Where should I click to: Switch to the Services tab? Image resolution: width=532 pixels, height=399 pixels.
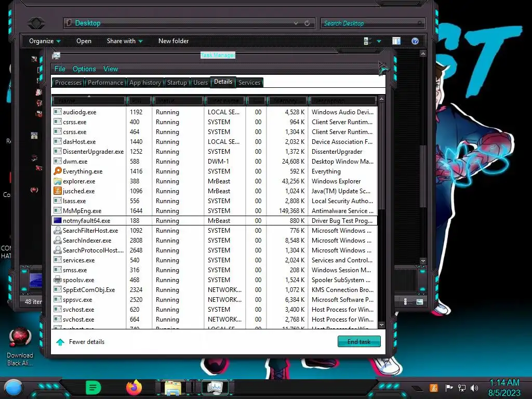(249, 83)
